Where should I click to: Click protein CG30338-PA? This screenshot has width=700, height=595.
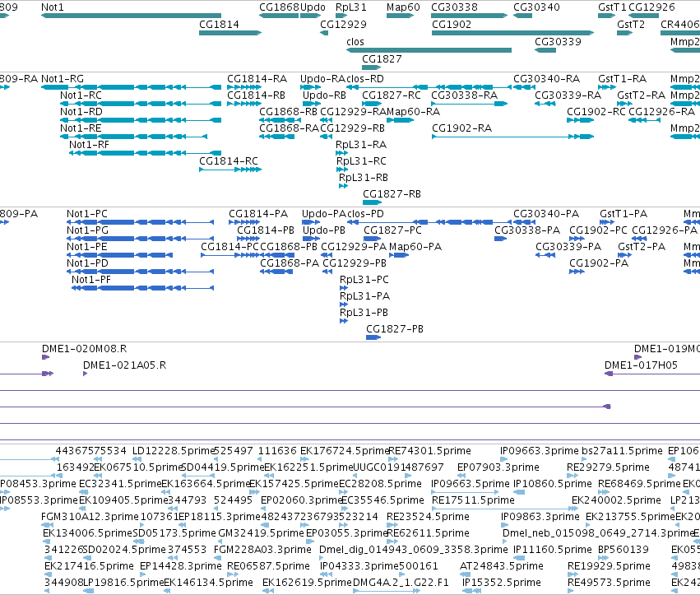(500, 239)
